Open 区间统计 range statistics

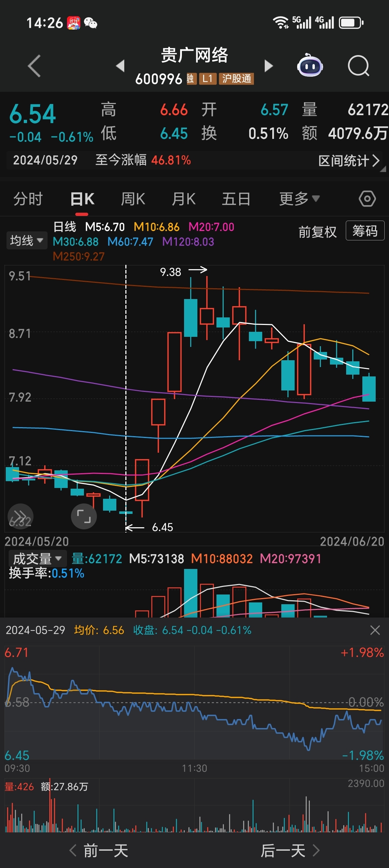point(349,161)
